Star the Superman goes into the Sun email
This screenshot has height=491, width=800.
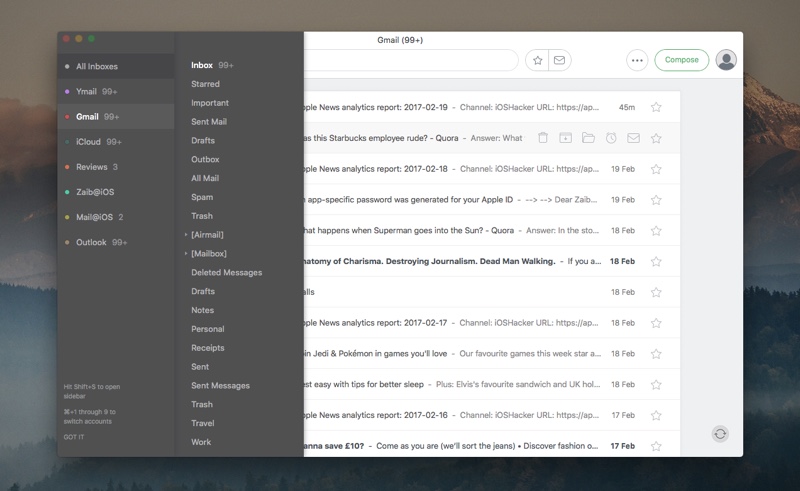tap(656, 230)
